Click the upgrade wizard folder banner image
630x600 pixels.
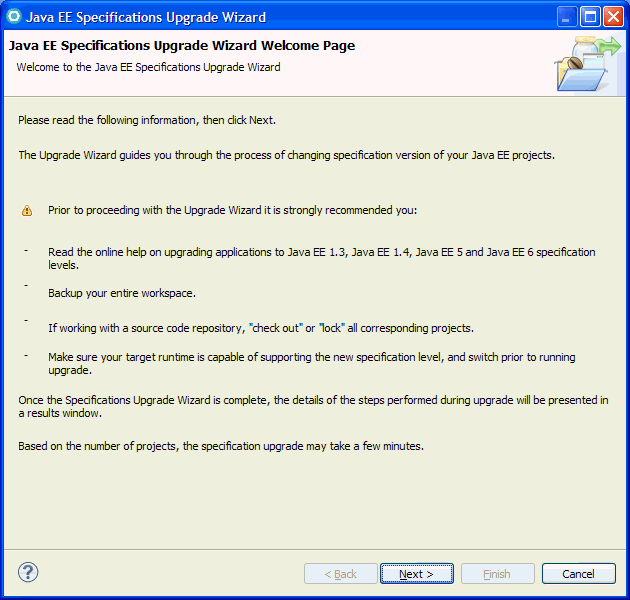(x=588, y=63)
